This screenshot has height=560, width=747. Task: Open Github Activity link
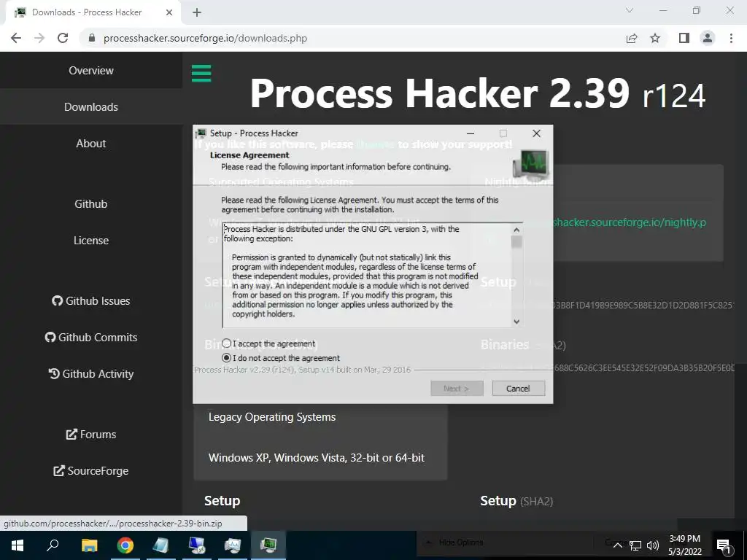[x=91, y=374]
